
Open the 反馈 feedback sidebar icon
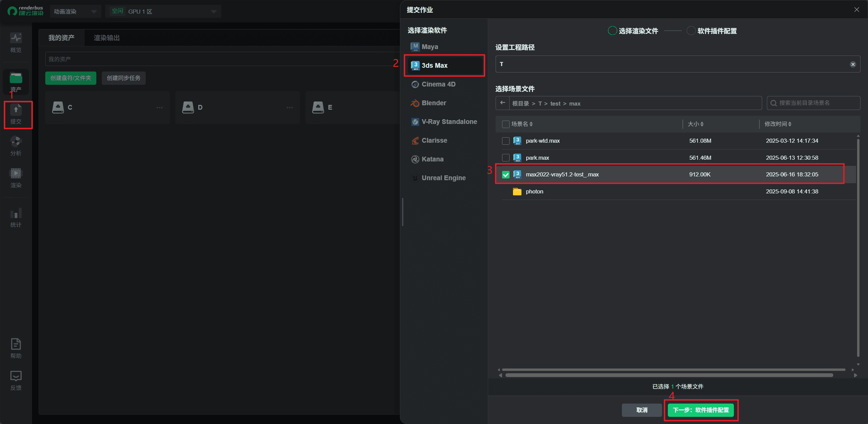point(16,380)
